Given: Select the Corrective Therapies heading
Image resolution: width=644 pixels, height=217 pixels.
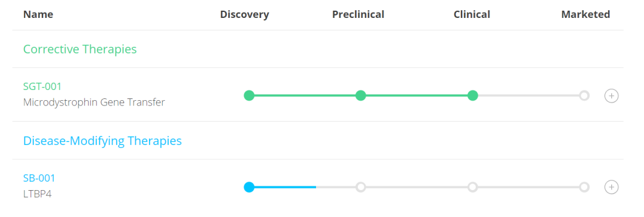Looking at the screenshot, I should 80,49.
